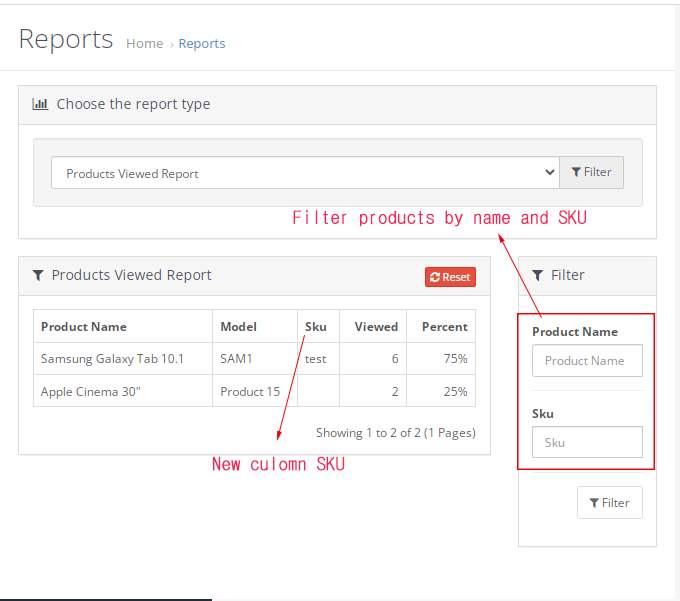Go to Home in the breadcrumb
The width and height of the screenshot is (680, 601).
click(x=144, y=44)
